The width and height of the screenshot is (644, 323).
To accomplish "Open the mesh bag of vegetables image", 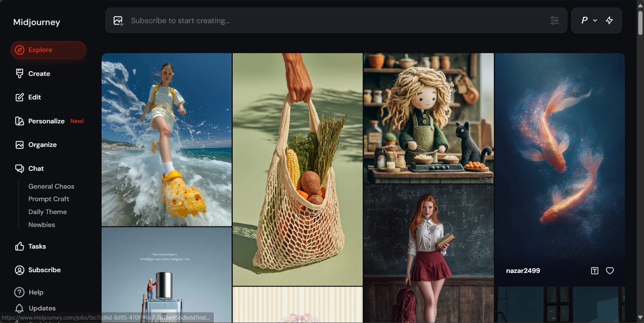I will tap(298, 169).
